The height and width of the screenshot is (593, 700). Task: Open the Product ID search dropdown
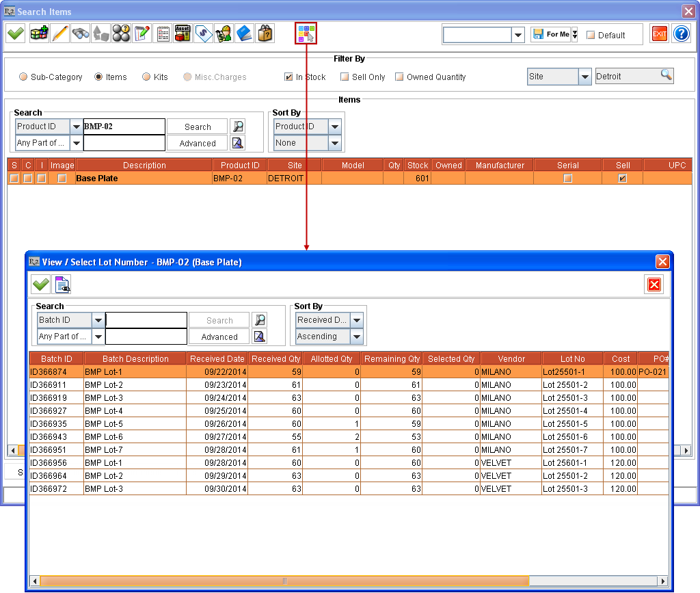click(x=75, y=127)
